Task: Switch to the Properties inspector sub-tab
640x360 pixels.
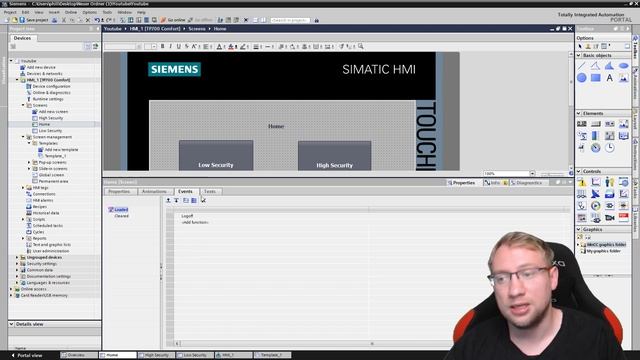Action: 119,191
